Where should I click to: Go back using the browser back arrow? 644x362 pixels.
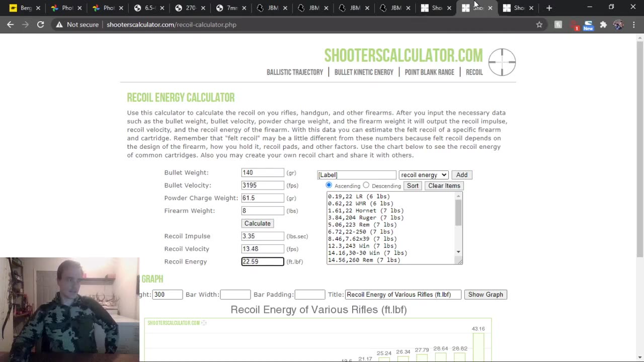coord(11,24)
